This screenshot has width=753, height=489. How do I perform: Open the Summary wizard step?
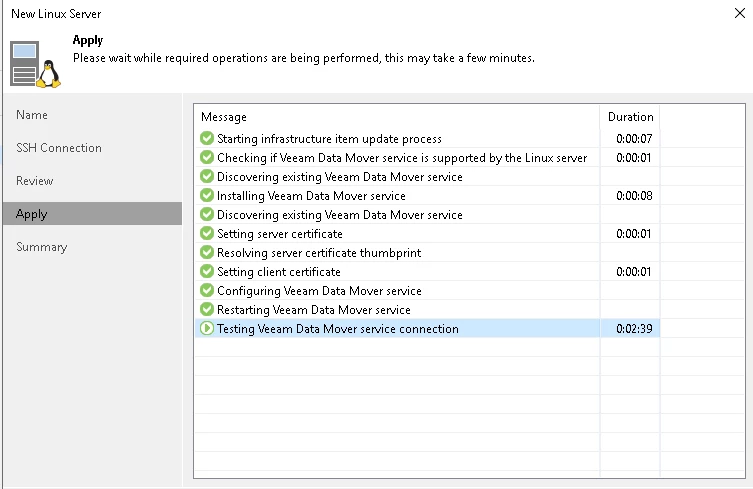point(42,247)
